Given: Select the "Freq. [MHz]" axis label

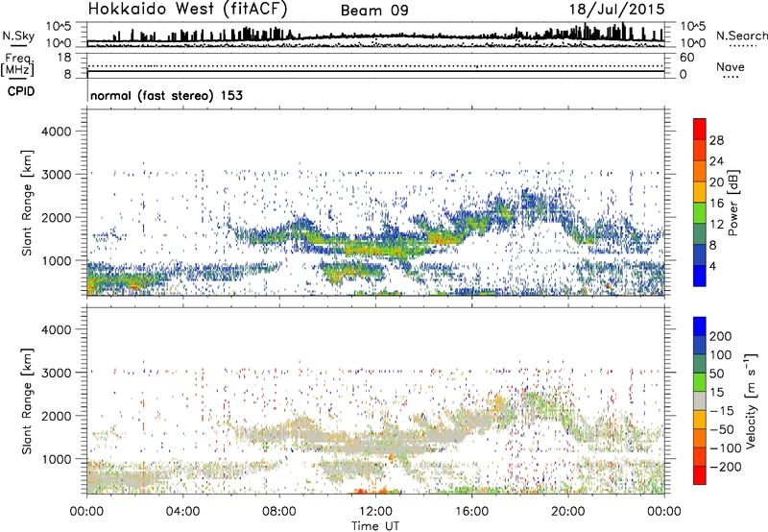Looking at the screenshot, I should click(x=17, y=64).
